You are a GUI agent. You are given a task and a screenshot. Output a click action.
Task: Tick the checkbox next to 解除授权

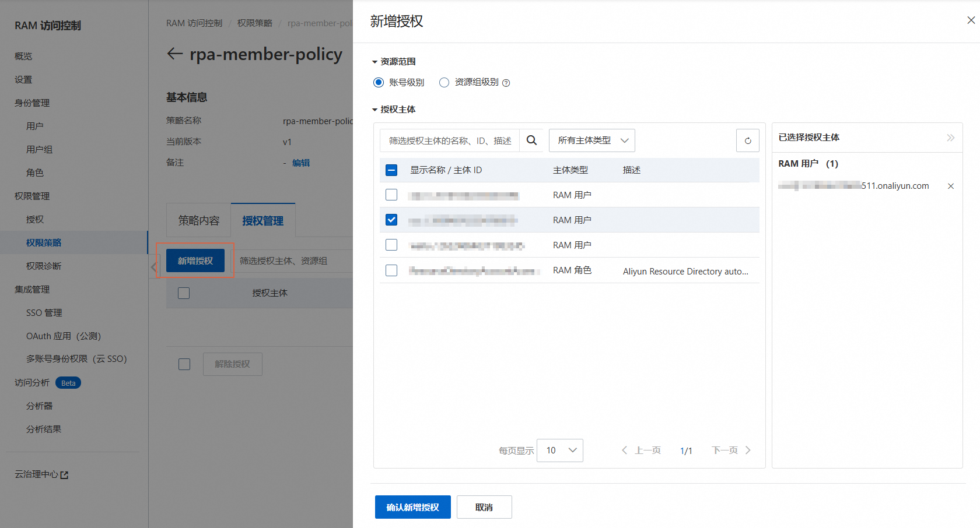click(184, 364)
